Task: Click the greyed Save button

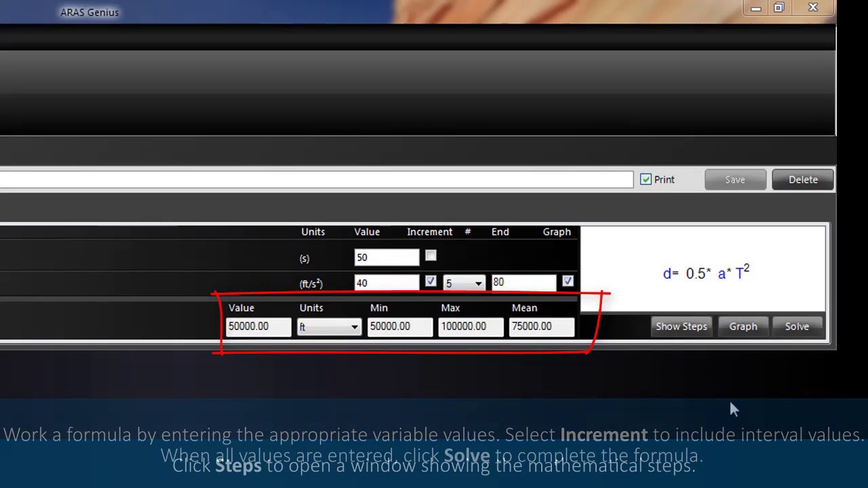Action: (x=735, y=180)
